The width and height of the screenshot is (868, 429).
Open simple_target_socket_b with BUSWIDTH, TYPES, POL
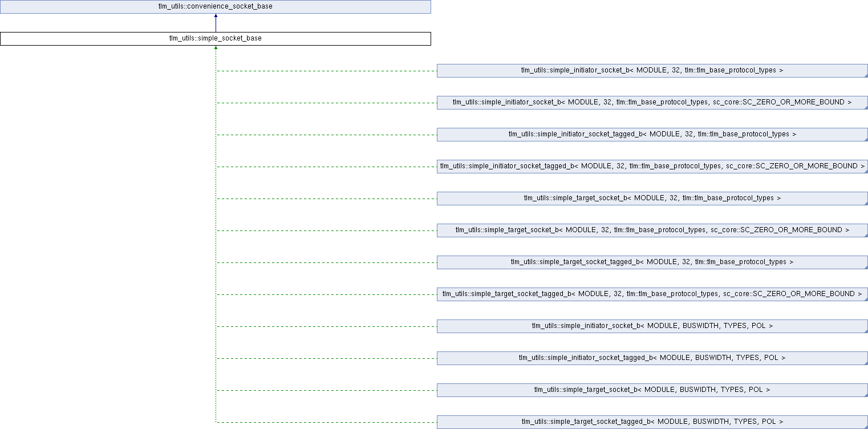point(652,390)
